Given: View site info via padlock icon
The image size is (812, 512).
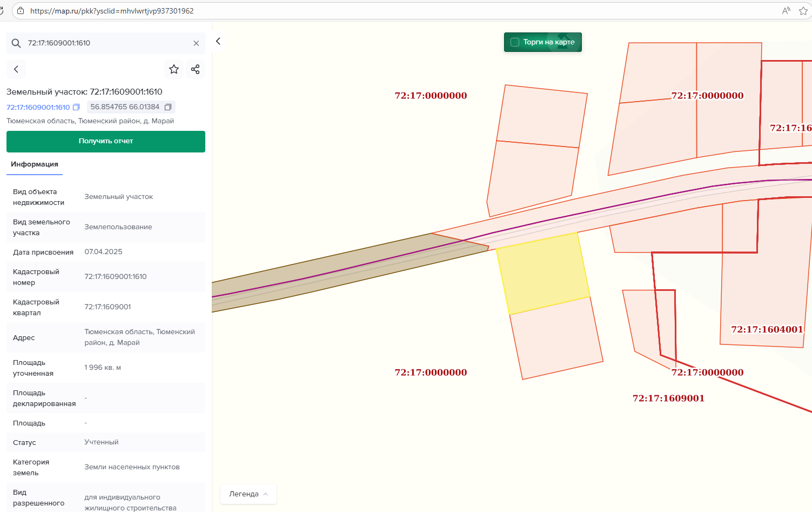Looking at the screenshot, I should tap(21, 11).
